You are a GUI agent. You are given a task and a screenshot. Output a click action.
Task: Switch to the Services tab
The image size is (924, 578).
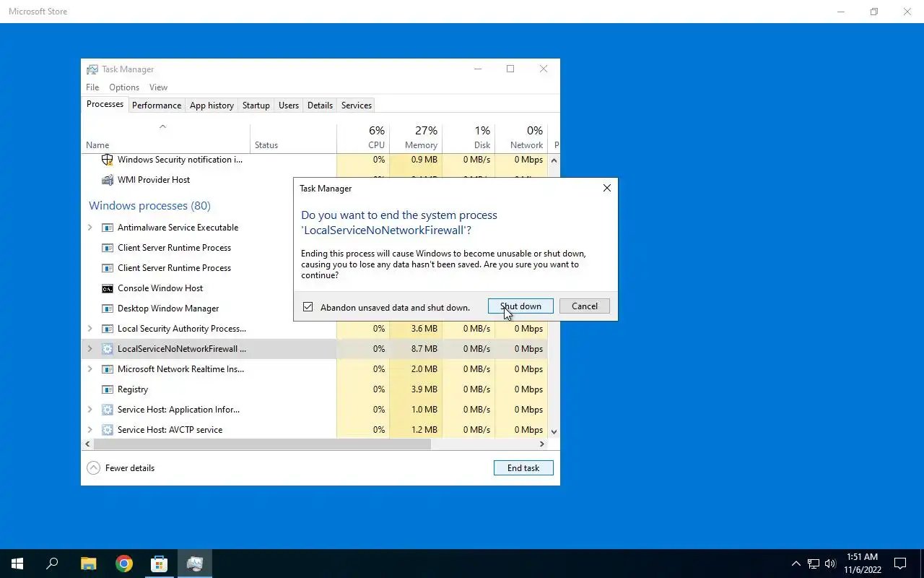tap(357, 105)
